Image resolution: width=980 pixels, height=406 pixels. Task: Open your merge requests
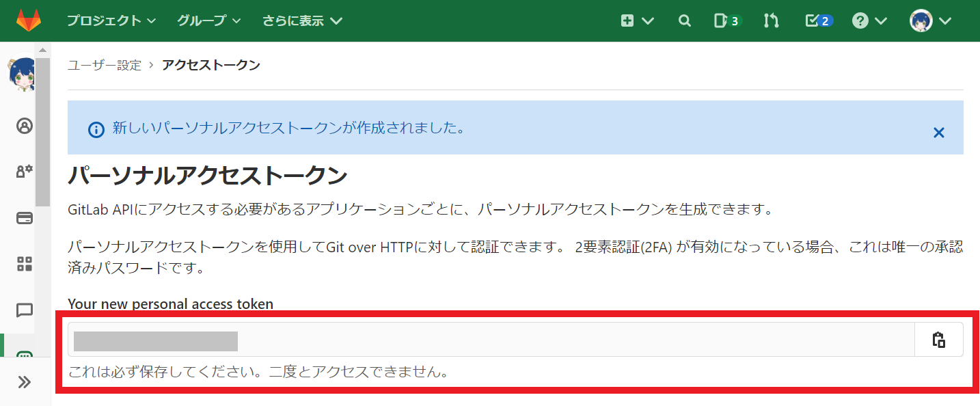(771, 21)
